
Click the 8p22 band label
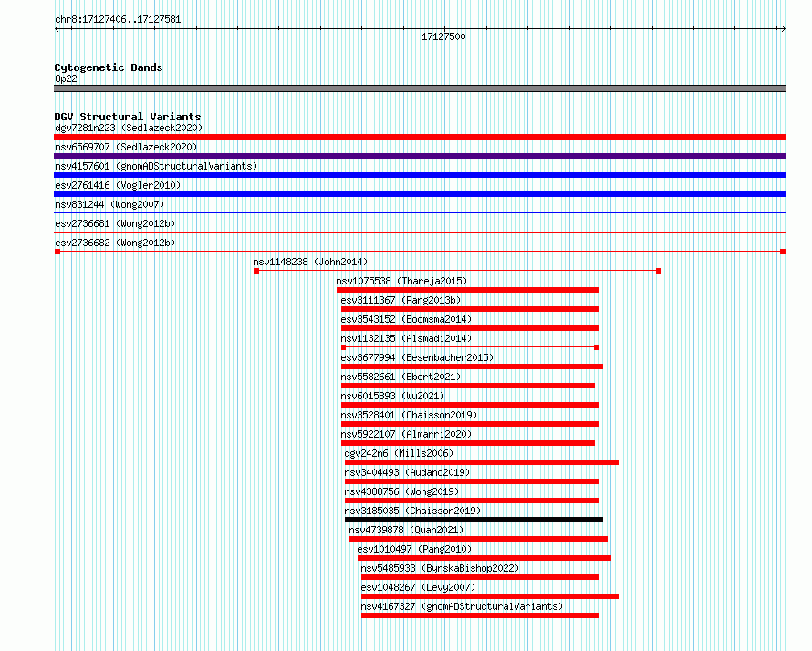(66, 78)
